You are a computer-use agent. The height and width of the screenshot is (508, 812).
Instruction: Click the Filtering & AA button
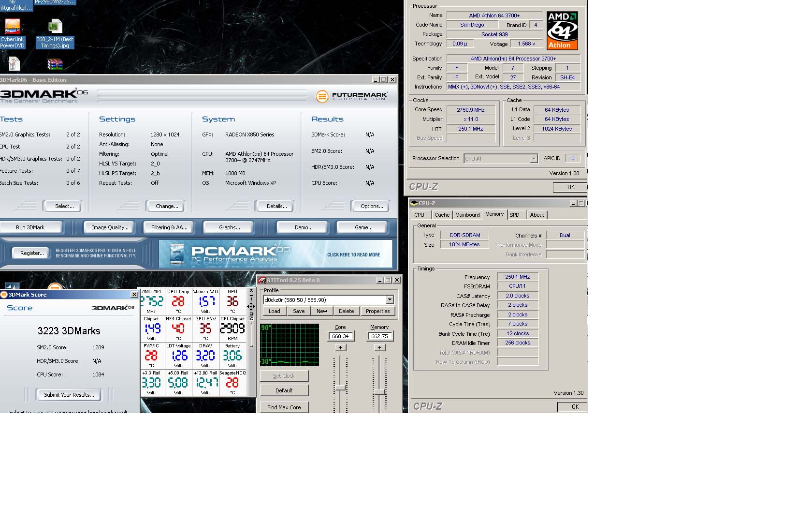tap(169, 227)
